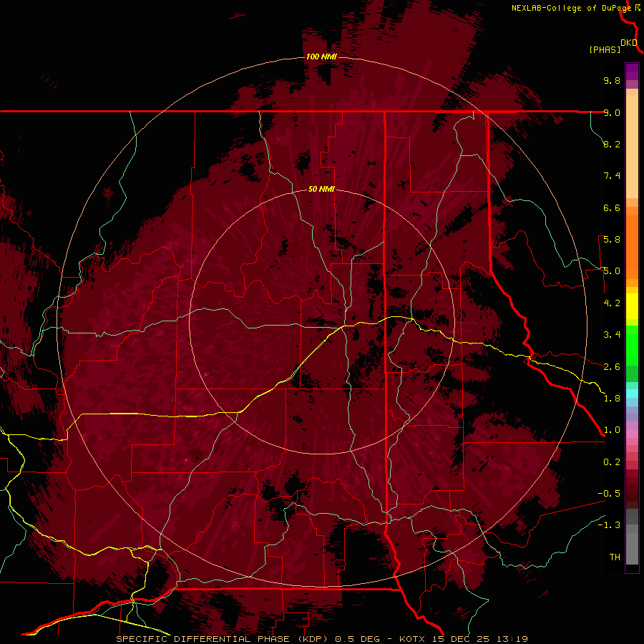The width and height of the screenshot is (644, 644).
Task: Click the 100 NMI range ring label
Action: click(321, 57)
